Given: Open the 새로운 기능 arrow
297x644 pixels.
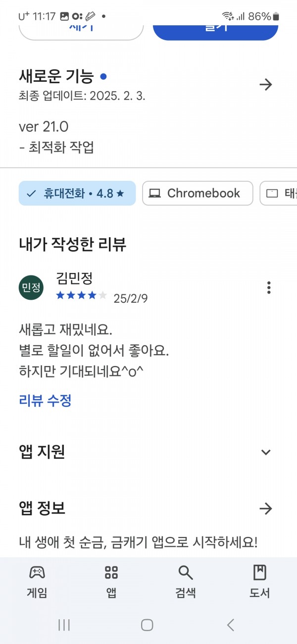Looking at the screenshot, I should [266, 85].
